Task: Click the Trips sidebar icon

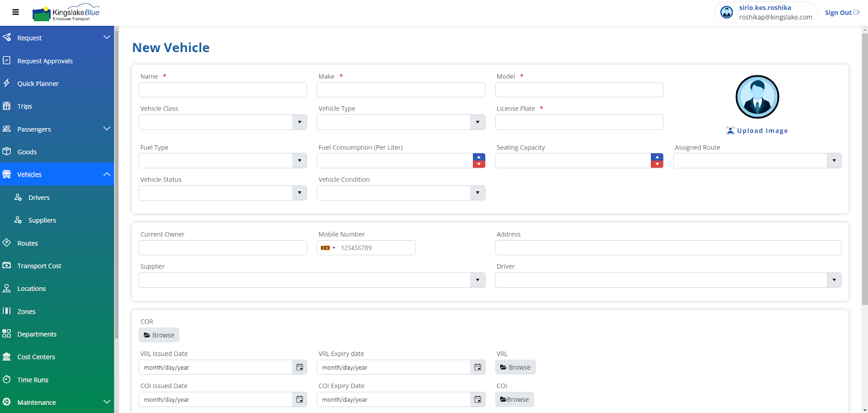Action: (7, 106)
